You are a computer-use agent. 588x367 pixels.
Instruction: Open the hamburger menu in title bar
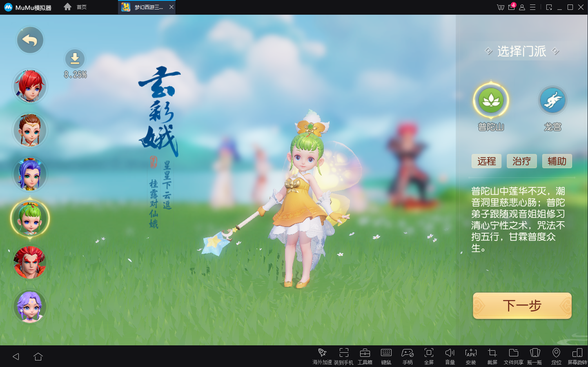pyautogui.click(x=533, y=7)
